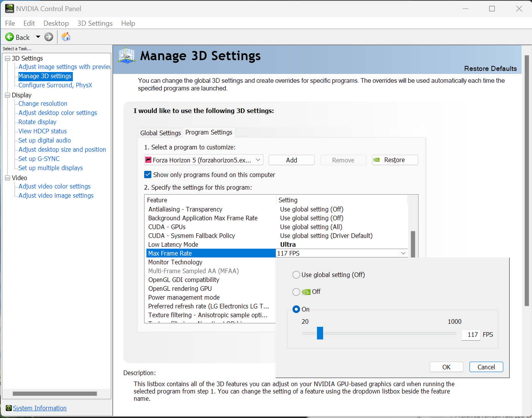Viewport: 532px width, 418px height.
Task: Click the FPS value input field
Action: 471,335
